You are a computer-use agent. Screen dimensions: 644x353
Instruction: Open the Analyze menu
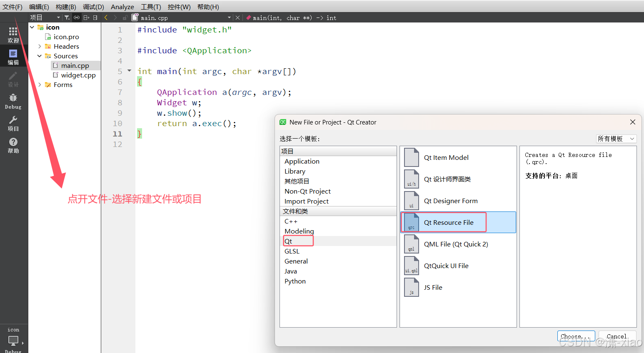(122, 7)
